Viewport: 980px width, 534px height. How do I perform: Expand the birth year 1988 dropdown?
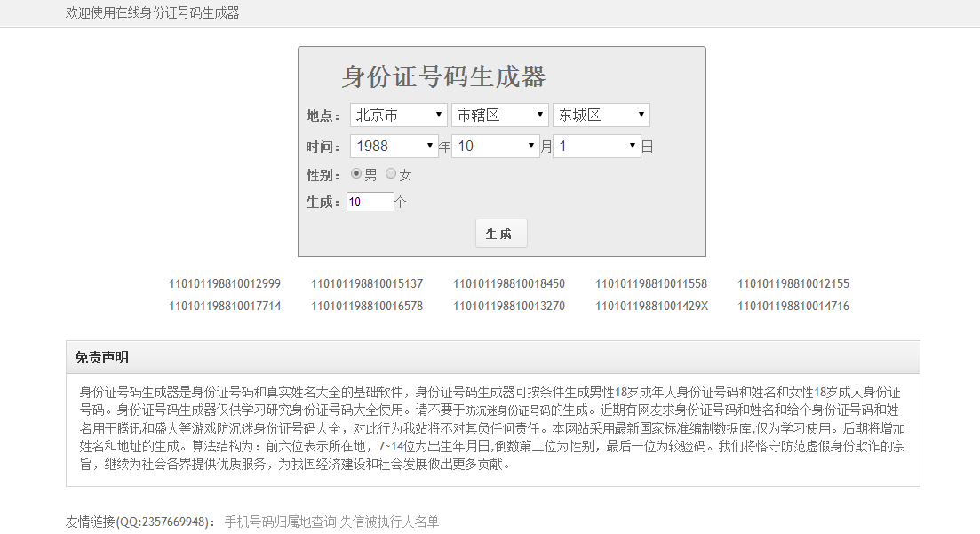tap(394, 147)
